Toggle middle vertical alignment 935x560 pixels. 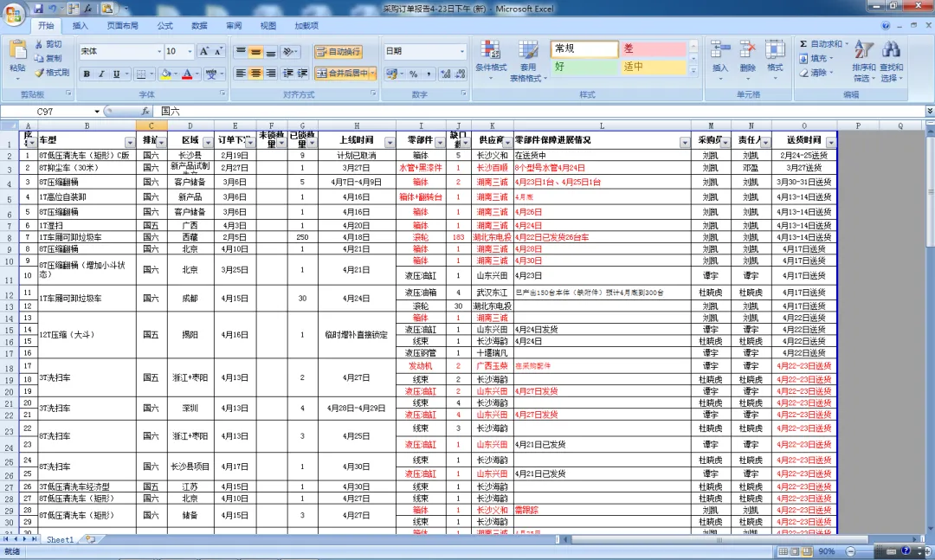click(255, 52)
